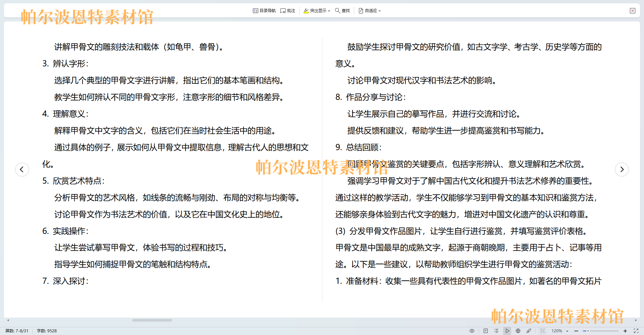This screenshot has height=335, width=644.
Task: Show 批注 comments
Action: (x=288, y=11)
